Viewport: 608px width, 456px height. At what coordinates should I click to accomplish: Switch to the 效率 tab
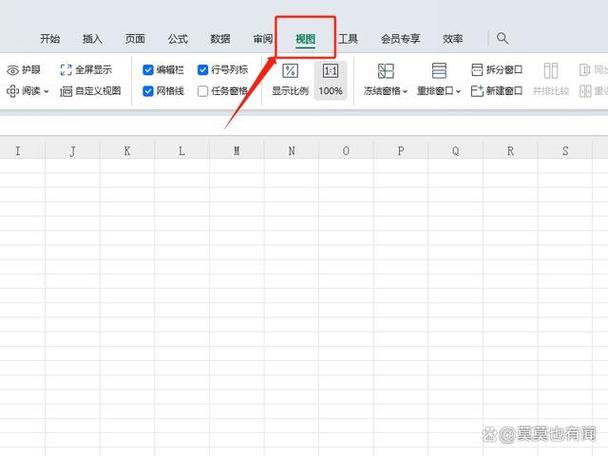pos(453,39)
